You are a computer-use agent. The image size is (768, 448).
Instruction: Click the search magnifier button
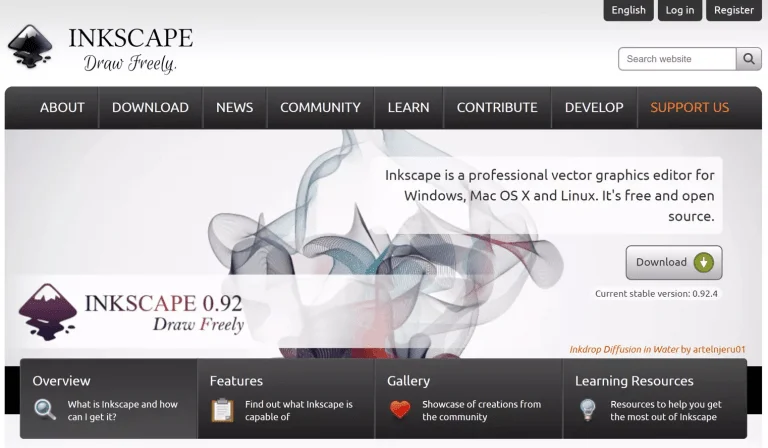tap(748, 59)
